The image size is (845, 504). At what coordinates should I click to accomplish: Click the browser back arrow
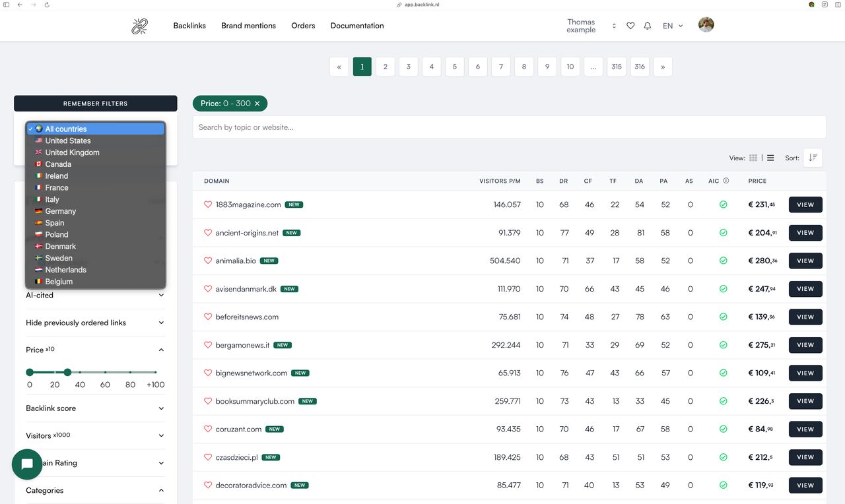tap(20, 5)
